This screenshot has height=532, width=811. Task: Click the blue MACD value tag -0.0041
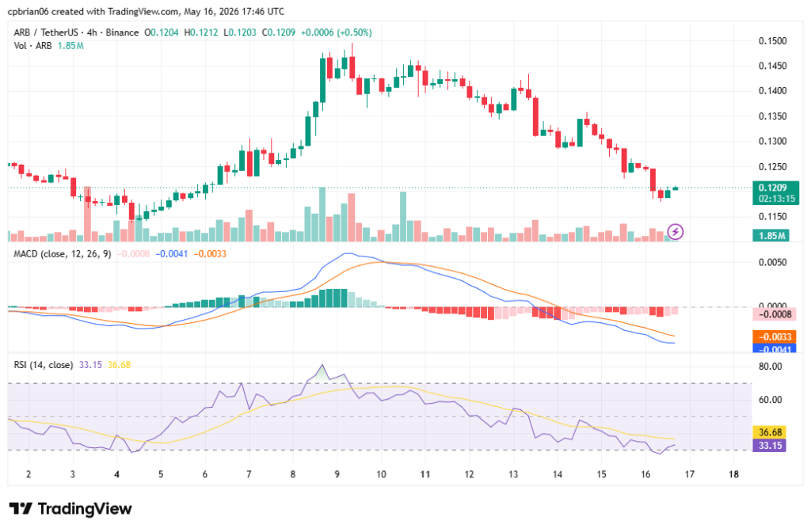pyautogui.click(x=775, y=348)
